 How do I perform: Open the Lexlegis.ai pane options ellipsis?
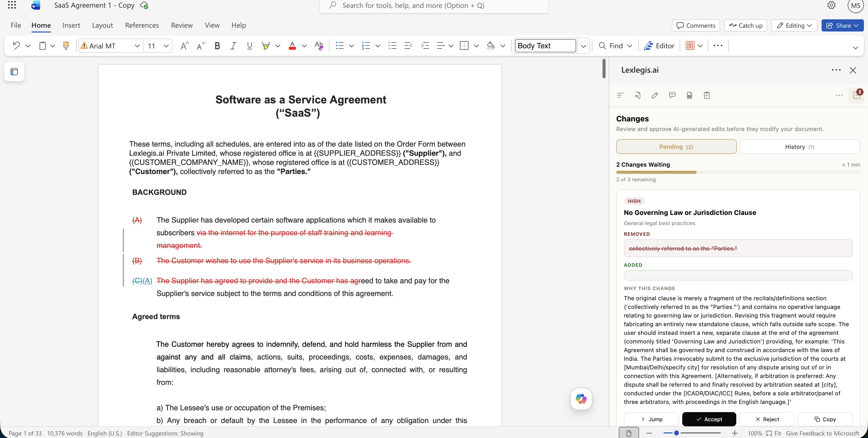(x=836, y=70)
